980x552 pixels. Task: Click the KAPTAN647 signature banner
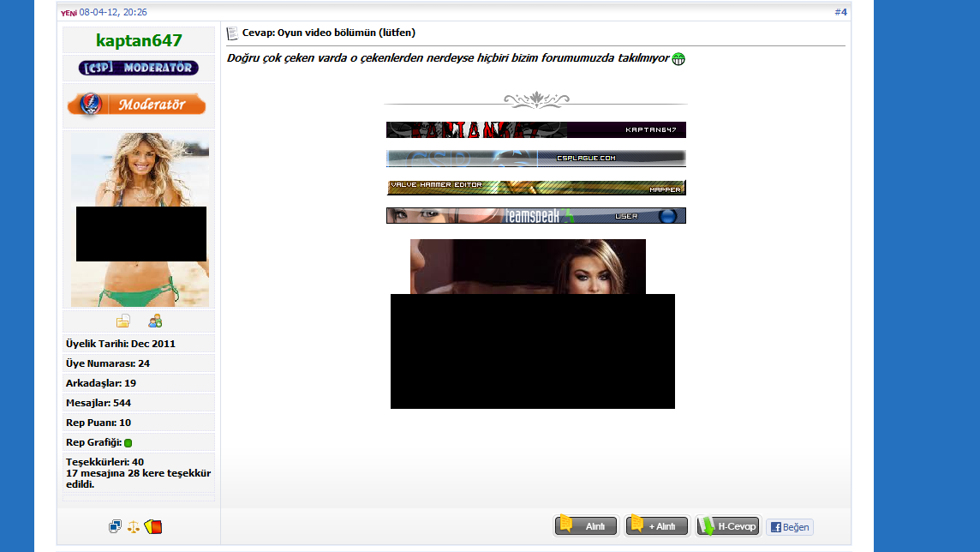tap(535, 130)
